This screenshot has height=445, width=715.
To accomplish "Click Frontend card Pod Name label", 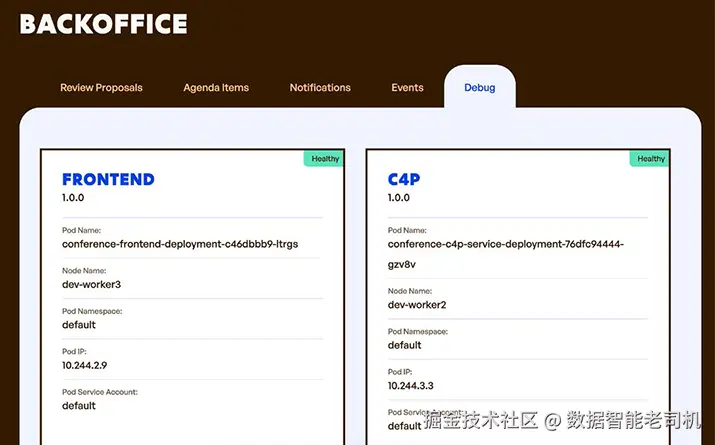I will (82, 230).
